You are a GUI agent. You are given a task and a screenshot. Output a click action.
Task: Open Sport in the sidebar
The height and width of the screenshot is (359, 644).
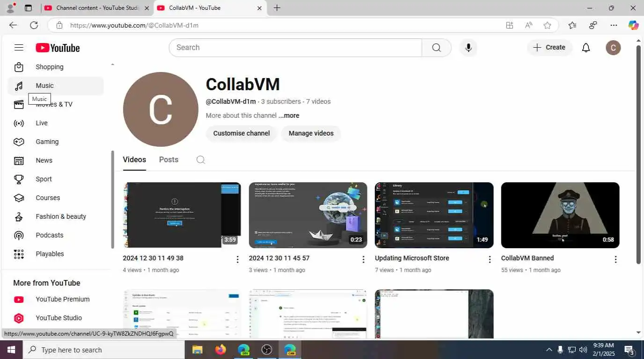pos(55,179)
